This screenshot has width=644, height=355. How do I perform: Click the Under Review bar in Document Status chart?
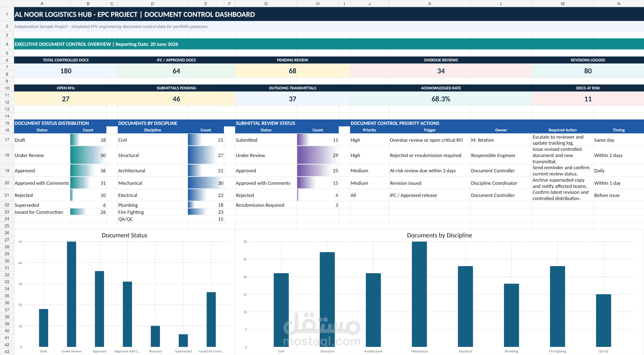pos(72,294)
